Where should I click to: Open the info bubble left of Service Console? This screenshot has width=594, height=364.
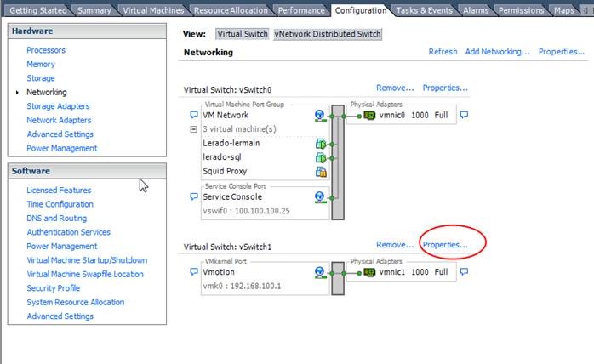click(x=193, y=196)
